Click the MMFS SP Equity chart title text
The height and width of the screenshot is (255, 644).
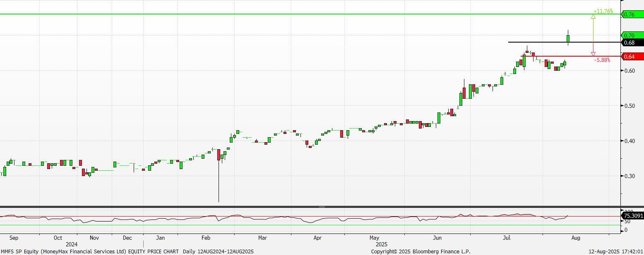point(127,251)
